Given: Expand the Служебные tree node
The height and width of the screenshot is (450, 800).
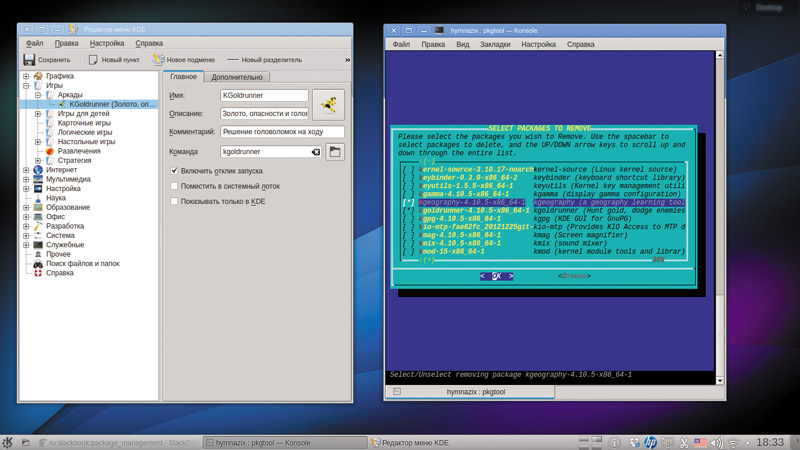Looking at the screenshot, I should point(26,245).
